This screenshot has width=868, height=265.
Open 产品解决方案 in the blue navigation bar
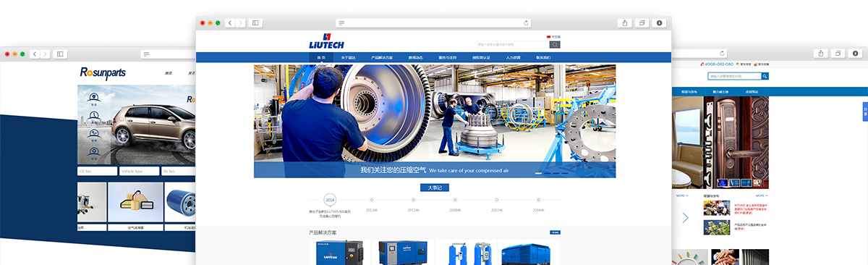point(382,57)
